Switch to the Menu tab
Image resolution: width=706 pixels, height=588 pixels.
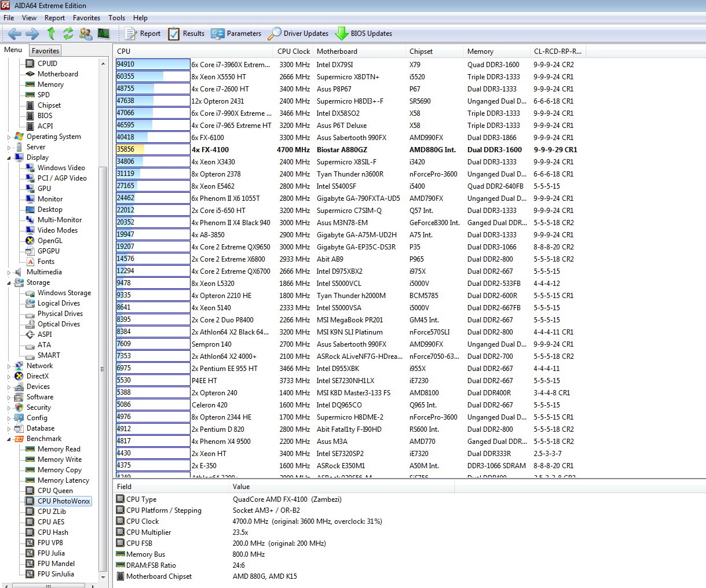(13, 50)
